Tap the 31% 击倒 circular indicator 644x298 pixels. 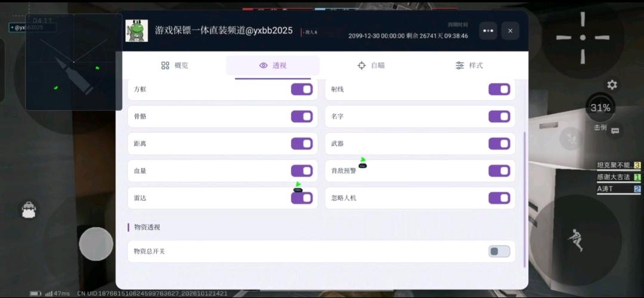[x=600, y=108]
